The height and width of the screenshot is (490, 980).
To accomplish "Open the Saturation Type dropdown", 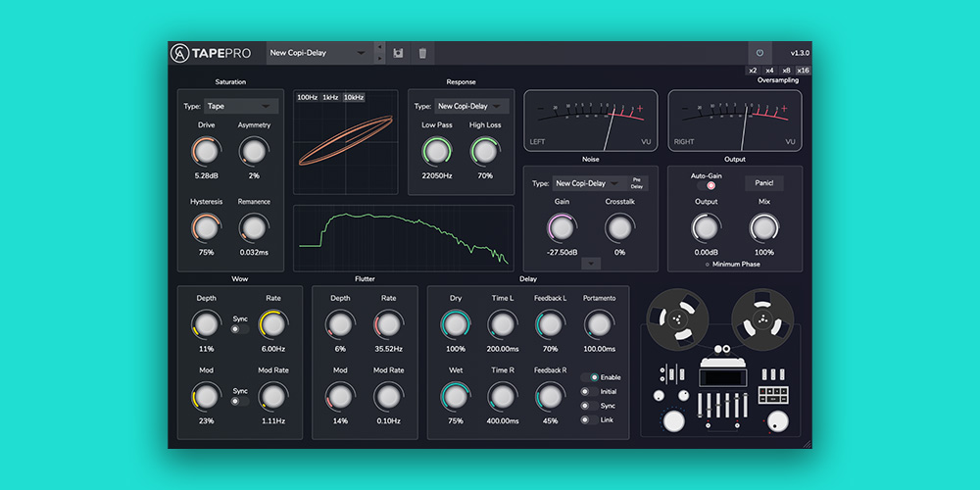I will [241, 106].
